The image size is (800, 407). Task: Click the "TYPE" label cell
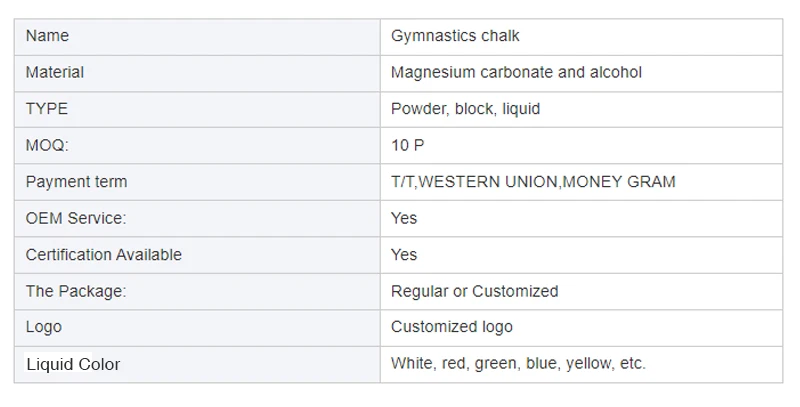coord(47,109)
